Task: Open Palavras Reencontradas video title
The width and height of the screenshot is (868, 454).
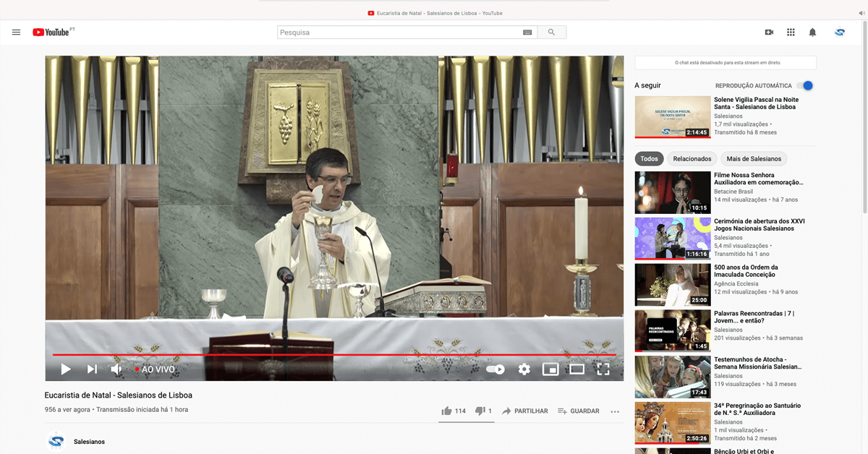Action: (754, 317)
